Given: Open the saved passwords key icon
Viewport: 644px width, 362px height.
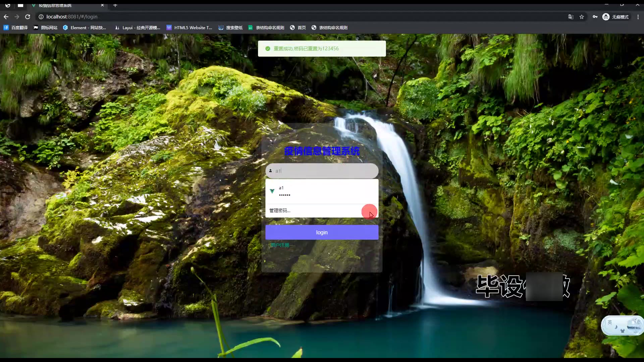Looking at the screenshot, I should click(595, 17).
